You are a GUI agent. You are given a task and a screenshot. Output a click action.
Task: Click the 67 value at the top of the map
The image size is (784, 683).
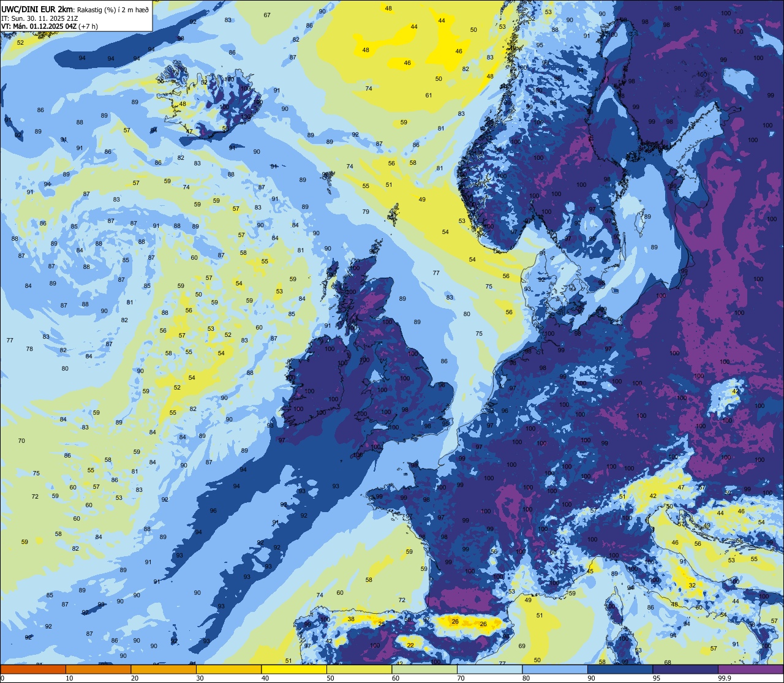coord(267,15)
